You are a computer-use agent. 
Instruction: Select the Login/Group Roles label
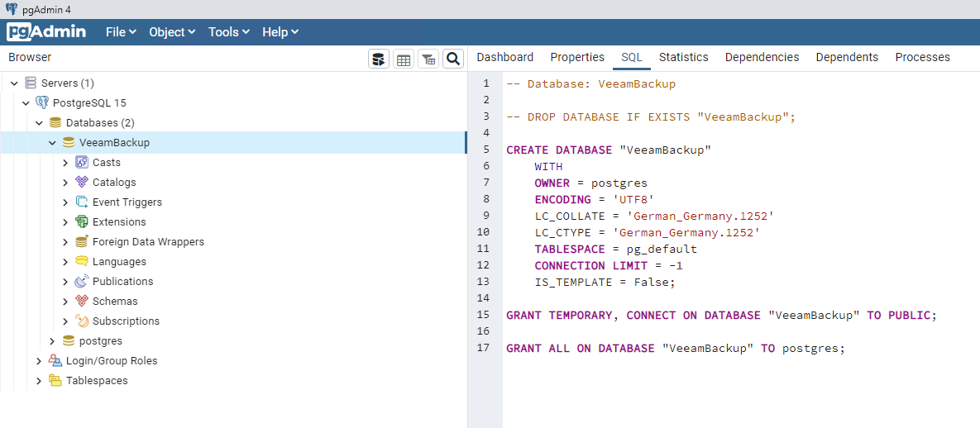point(112,360)
